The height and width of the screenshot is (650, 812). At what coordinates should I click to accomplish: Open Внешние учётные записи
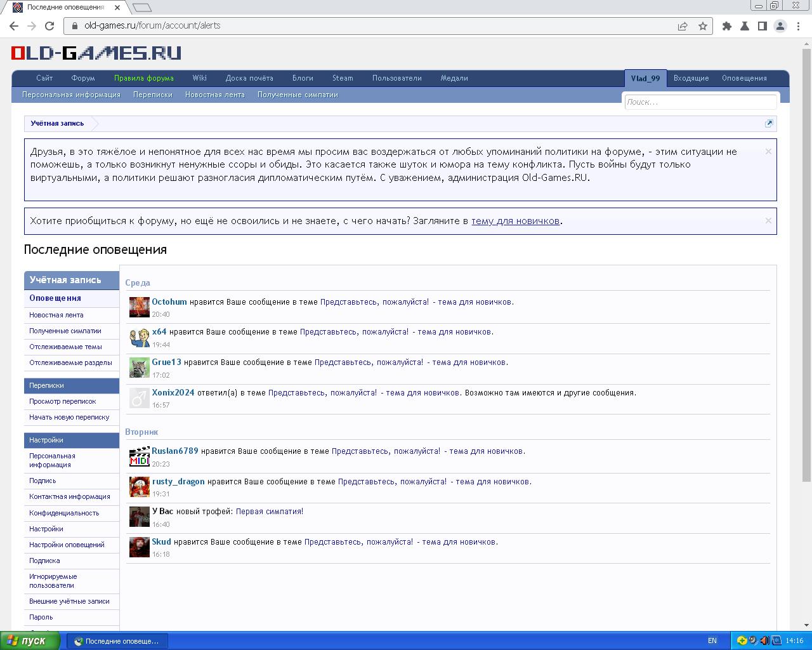click(69, 601)
